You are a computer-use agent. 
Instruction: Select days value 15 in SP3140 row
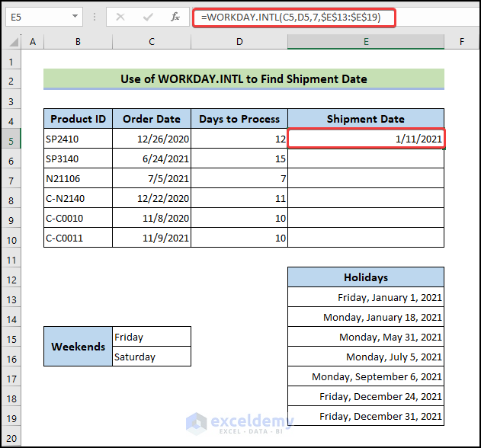click(239, 158)
